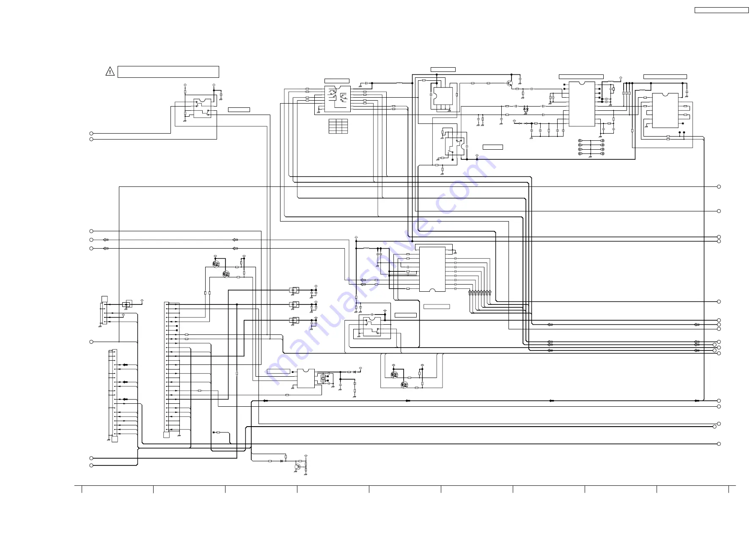Select the long vertical pin connector on the left
The height and width of the screenshot is (534, 756).
pos(114,393)
